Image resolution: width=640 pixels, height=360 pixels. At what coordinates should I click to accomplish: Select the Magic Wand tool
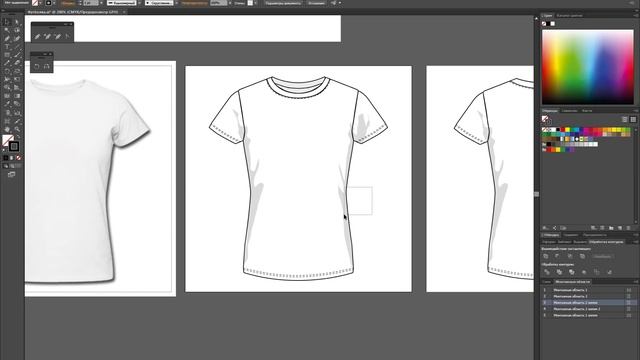(x=7, y=30)
